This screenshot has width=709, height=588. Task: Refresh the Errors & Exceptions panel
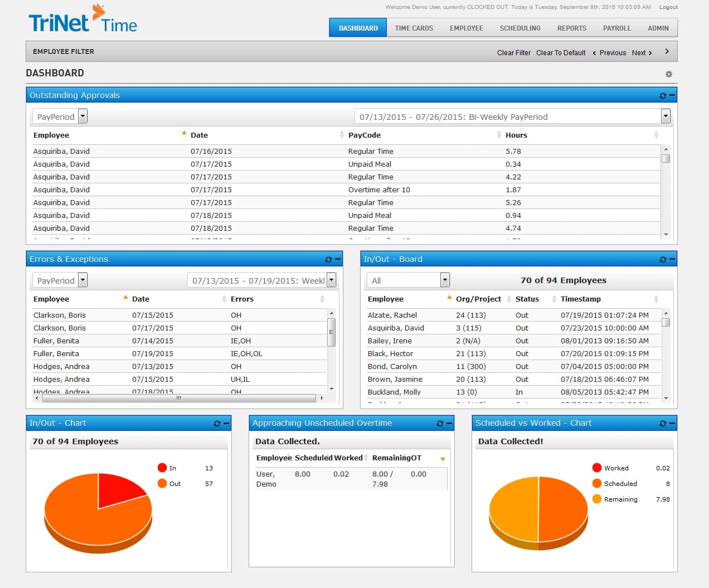tap(328, 259)
